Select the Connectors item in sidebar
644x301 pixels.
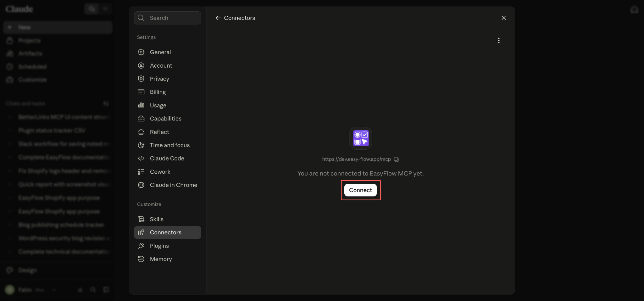click(168, 232)
